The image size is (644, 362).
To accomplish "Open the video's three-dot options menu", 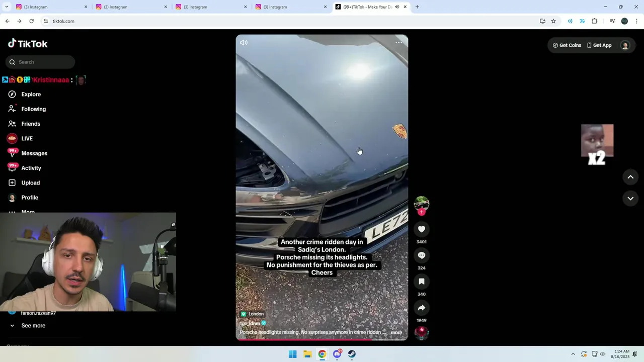I will coord(398,43).
